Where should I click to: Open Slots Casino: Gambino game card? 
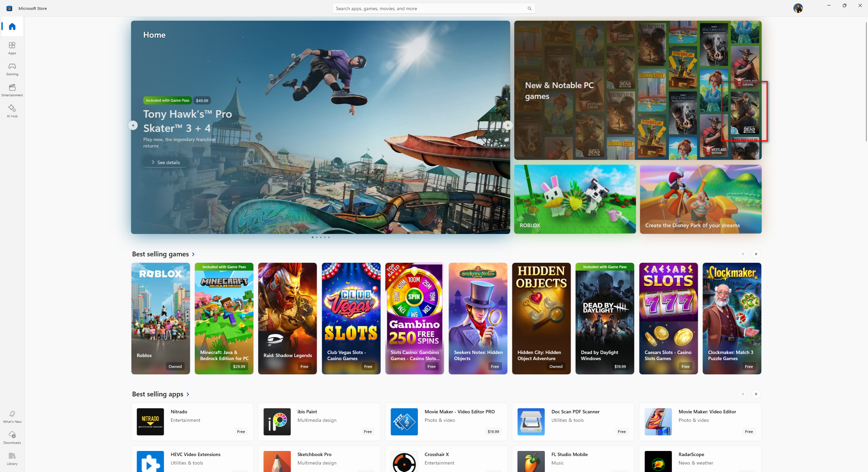pyautogui.click(x=414, y=318)
